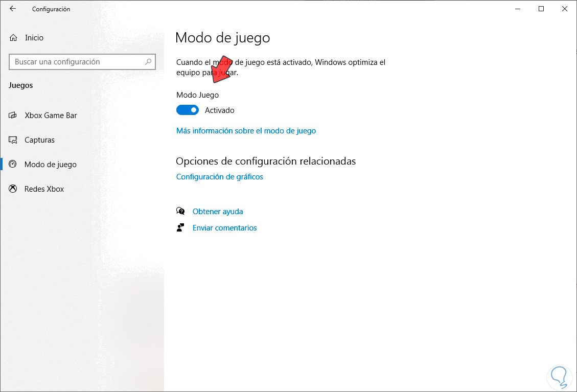Click the Modo de juego sidebar icon

[x=13, y=164]
